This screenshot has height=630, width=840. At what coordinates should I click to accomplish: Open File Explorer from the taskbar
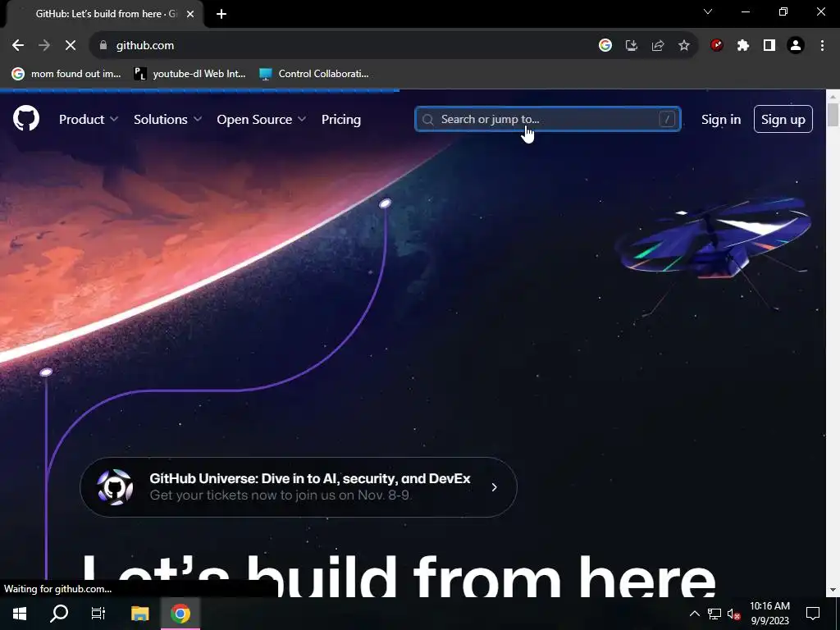coord(139,614)
